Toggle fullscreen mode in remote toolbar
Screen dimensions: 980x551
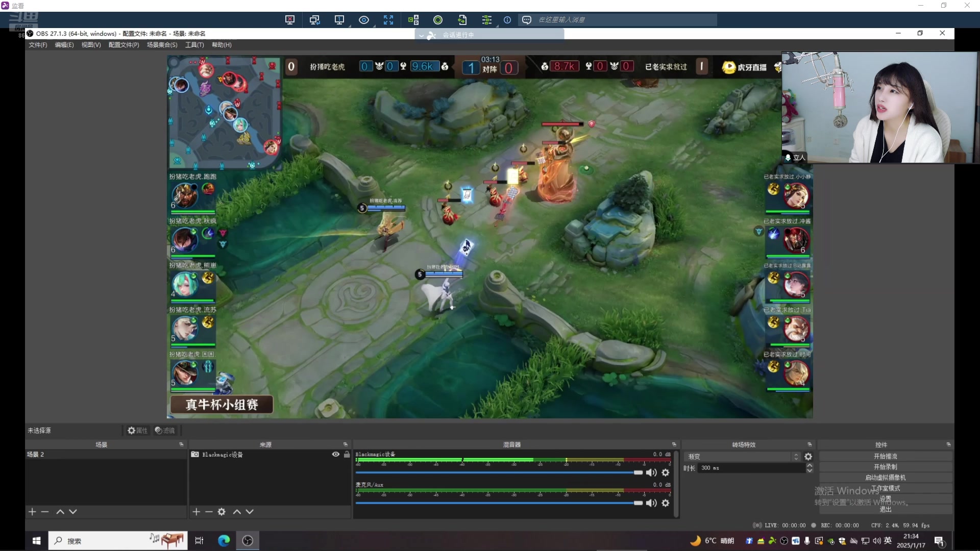point(388,20)
